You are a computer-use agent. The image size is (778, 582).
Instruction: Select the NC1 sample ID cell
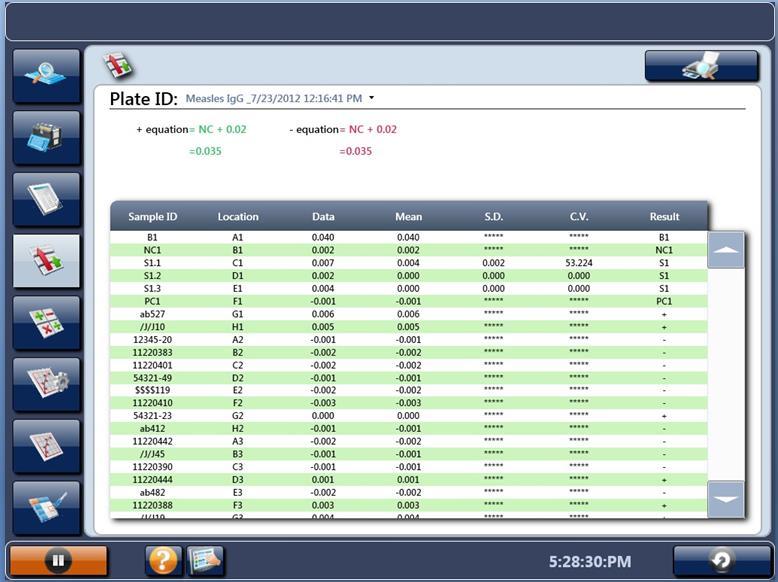click(152, 250)
